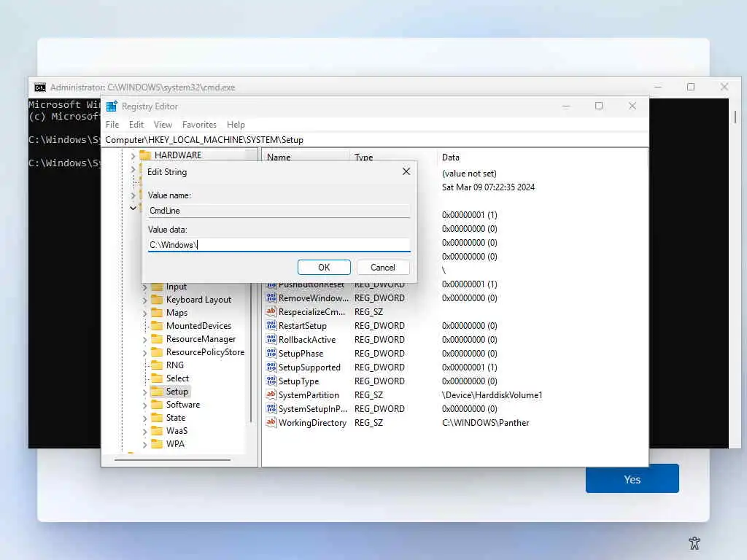Confirm Edit String with OK
Image resolution: width=747 pixels, height=560 pixels.
324,267
